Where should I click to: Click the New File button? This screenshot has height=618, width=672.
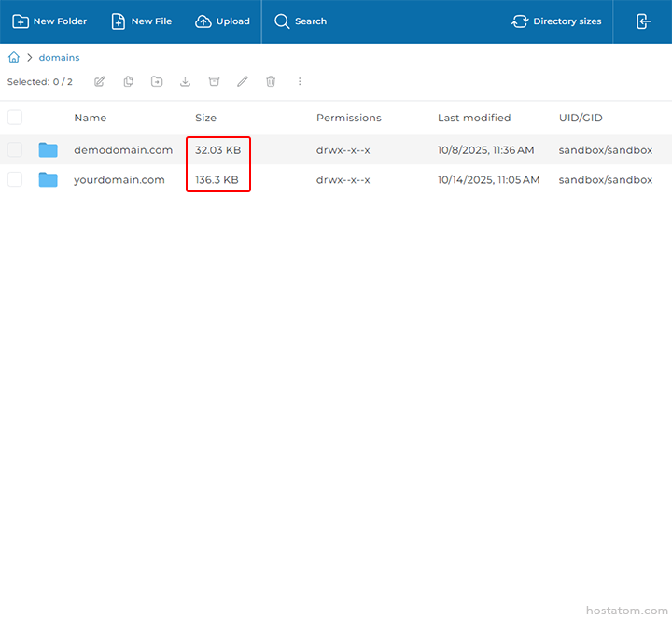(142, 21)
